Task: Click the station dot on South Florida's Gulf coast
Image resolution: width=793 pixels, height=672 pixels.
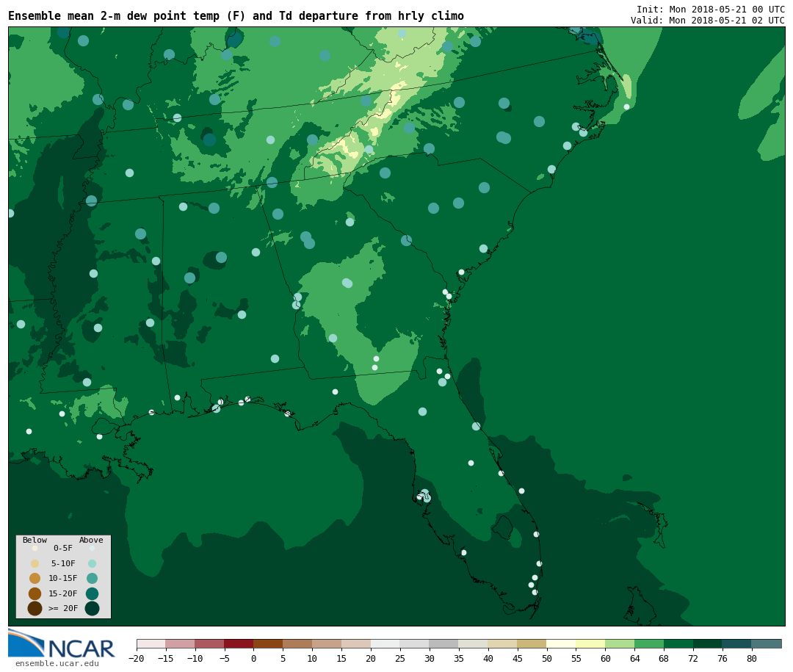Action: click(464, 552)
